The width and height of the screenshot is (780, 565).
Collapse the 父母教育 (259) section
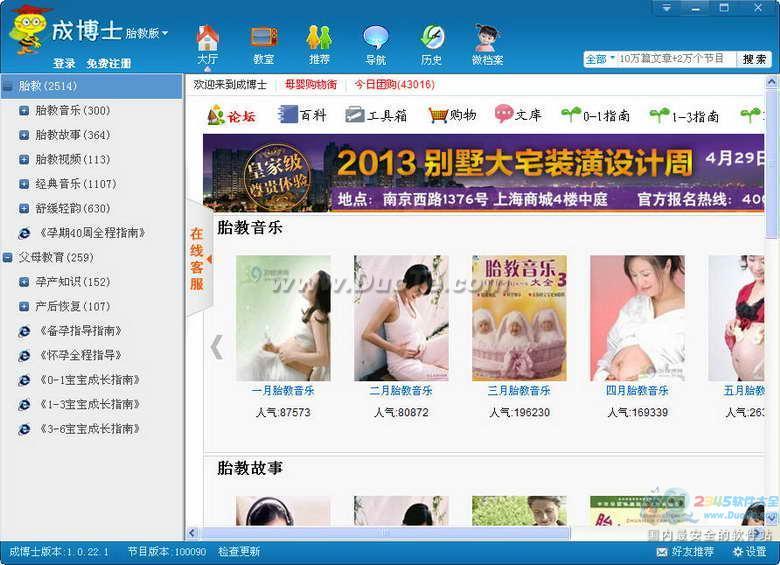point(9,257)
